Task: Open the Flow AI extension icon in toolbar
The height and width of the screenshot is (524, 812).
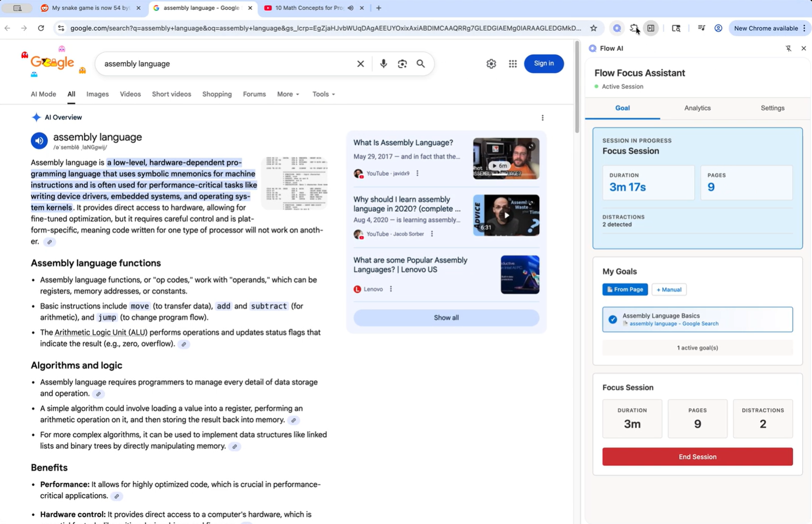Action: click(x=617, y=28)
